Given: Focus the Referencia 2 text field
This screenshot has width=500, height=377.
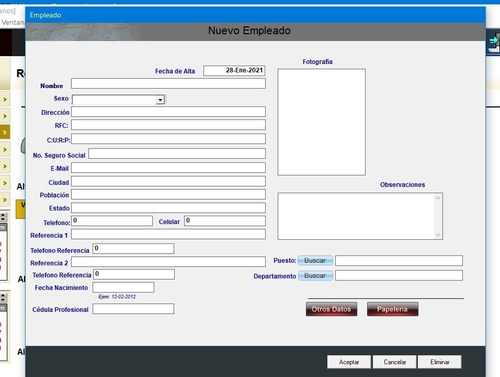Looking at the screenshot, I should (x=168, y=262).
